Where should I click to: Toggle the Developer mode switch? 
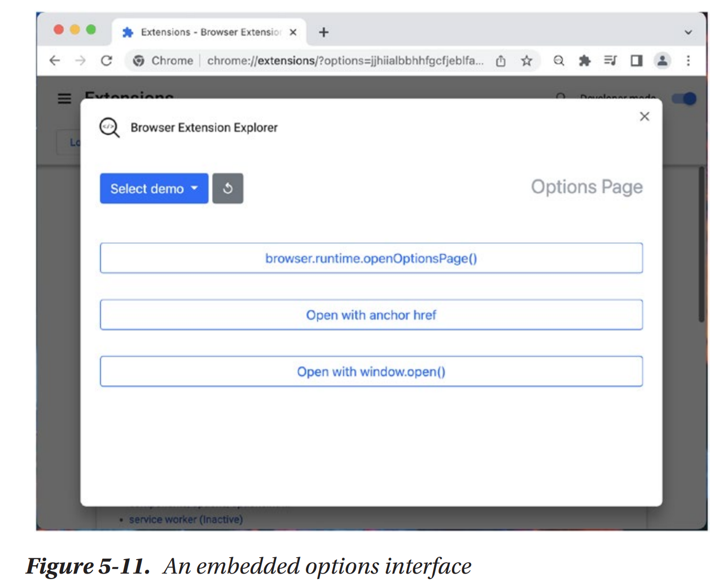pyautogui.click(x=684, y=98)
